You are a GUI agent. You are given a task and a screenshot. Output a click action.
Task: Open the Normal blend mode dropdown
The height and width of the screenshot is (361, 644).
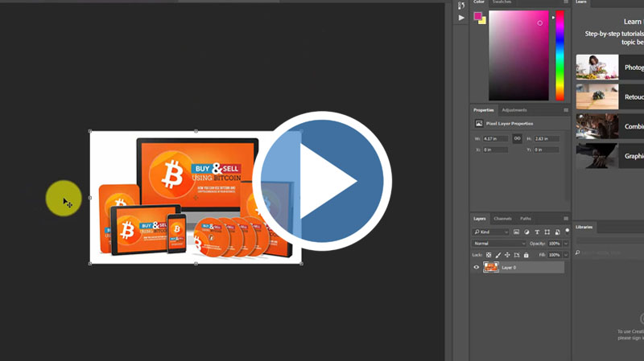pos(499,243)
